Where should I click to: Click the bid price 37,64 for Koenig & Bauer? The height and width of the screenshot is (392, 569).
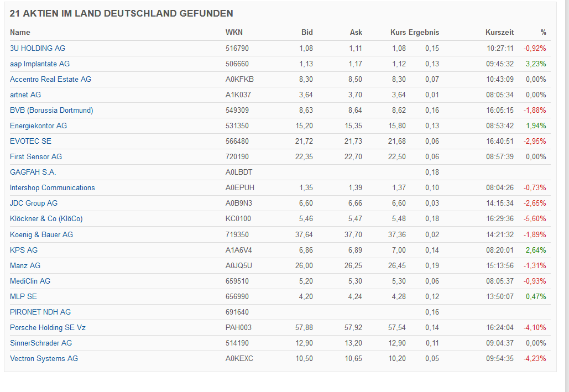[304, 234]
